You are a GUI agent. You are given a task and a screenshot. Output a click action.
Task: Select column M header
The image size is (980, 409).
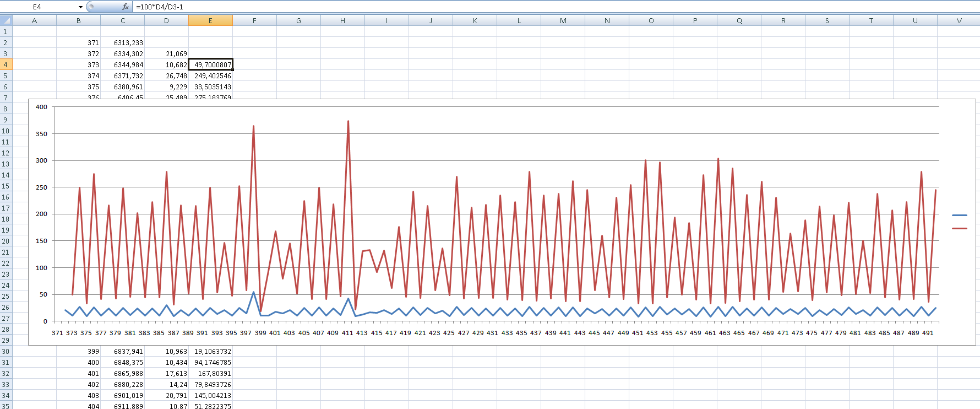tap(563, 20)
